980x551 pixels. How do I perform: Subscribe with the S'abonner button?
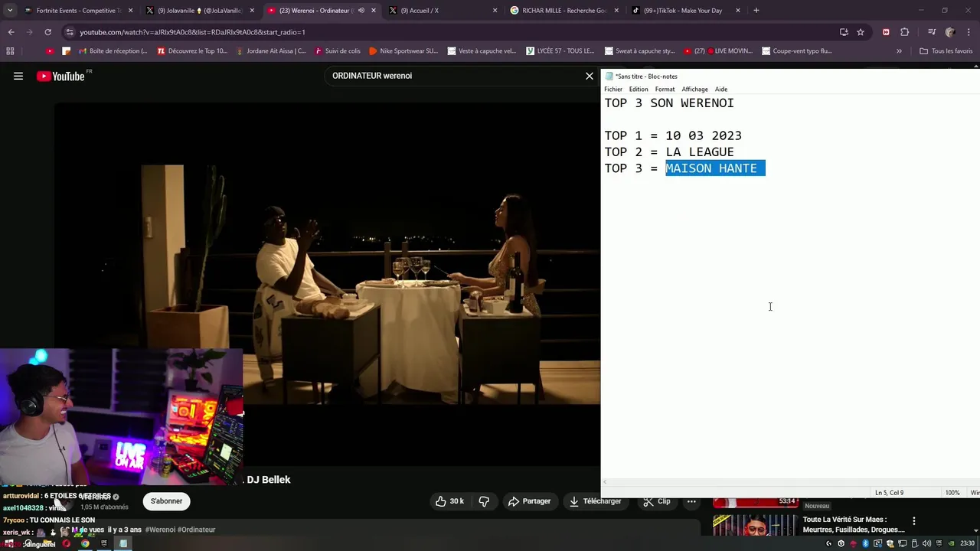pos(166,501)
